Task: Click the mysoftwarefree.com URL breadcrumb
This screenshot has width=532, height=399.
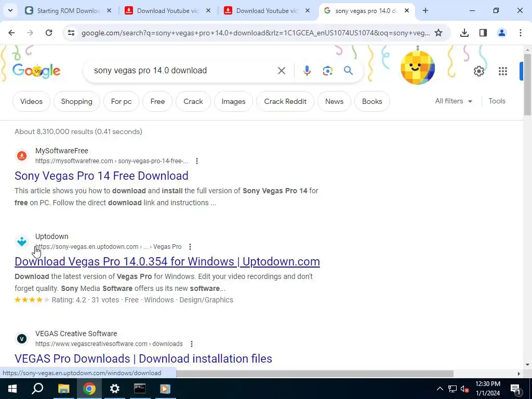Action: tap(112, 161)
